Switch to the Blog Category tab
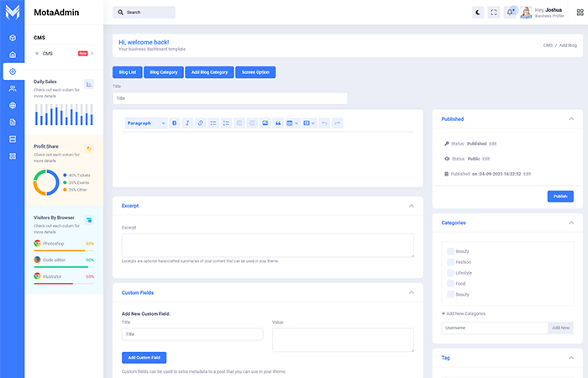The image size is (588, 378). pos(164,72)
